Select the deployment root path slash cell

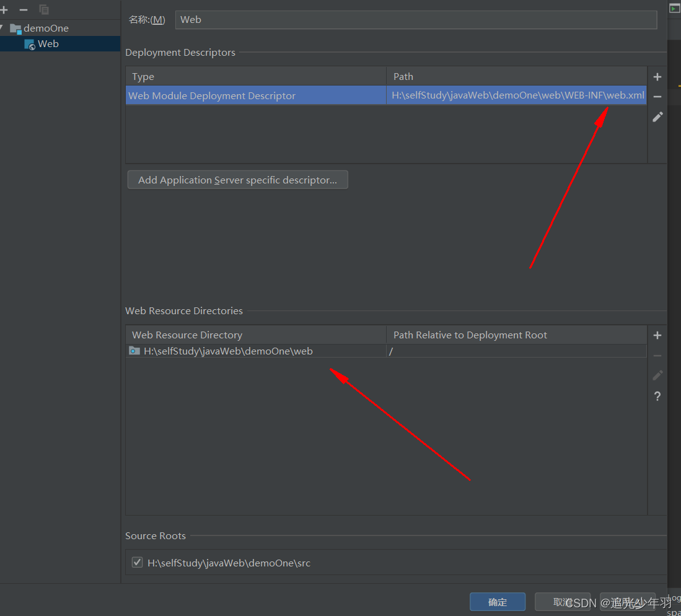(x=516, y=351)
